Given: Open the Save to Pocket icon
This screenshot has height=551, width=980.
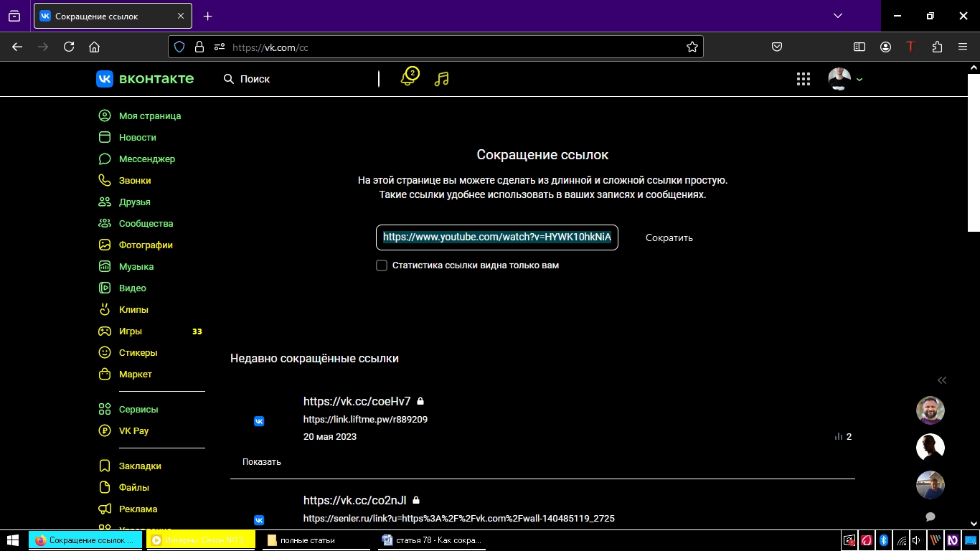Looking at the screenshot, I should (x=777, y=47).
